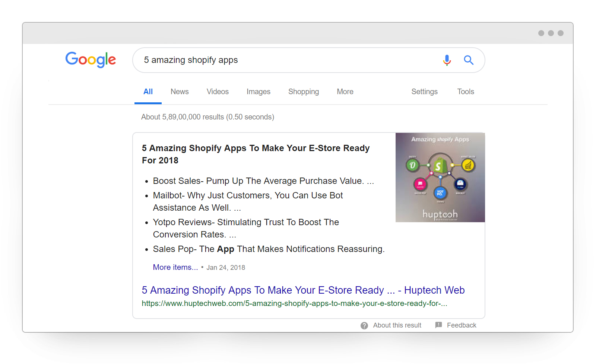Click the question mark icon beside About this result
Image resolution: width=596 pixels, height=364 pixels.
point(364,326)
